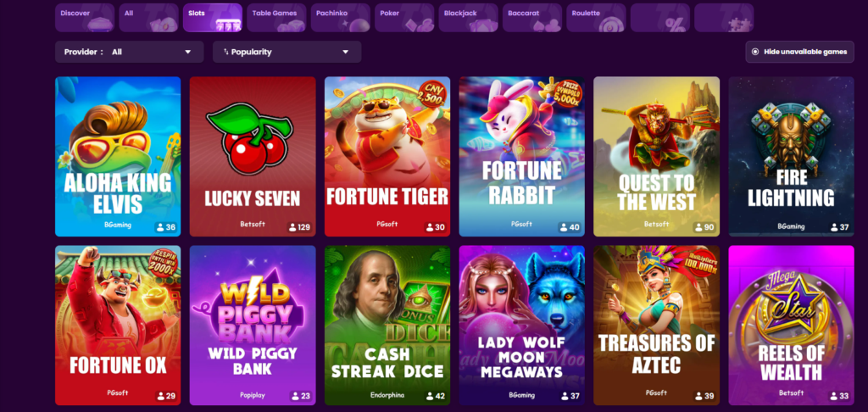Image resolution: width=868 pixels, height=412 pixels.
Task: Open the Roulette category
Action: click(596, 18)
